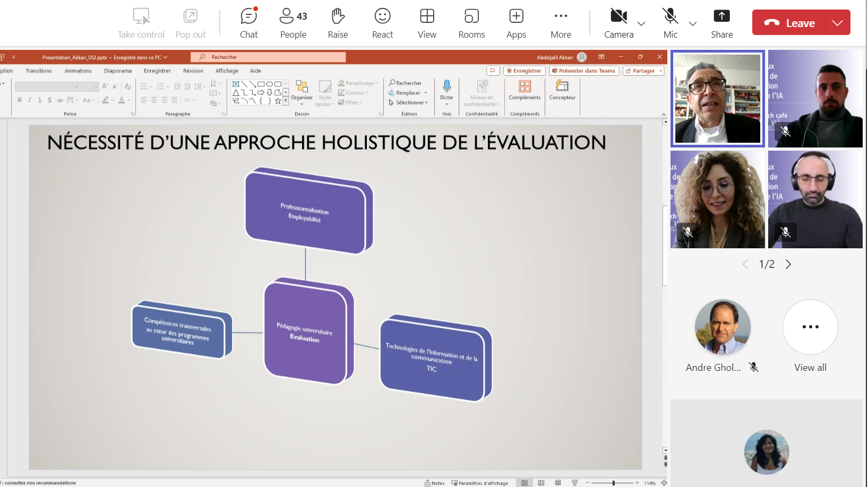Pick the text highlight color
This screenshot has height=487, width=868.
(106, 100)
